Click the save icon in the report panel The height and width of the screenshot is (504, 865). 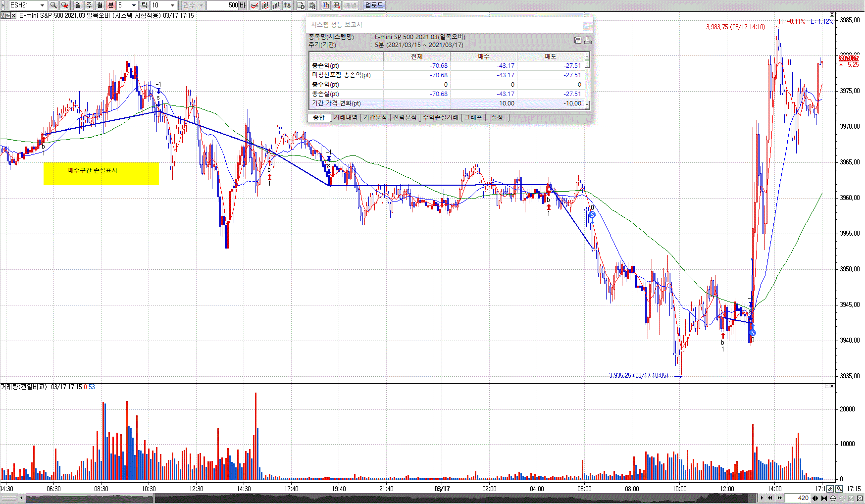click(x=577, y=40)
